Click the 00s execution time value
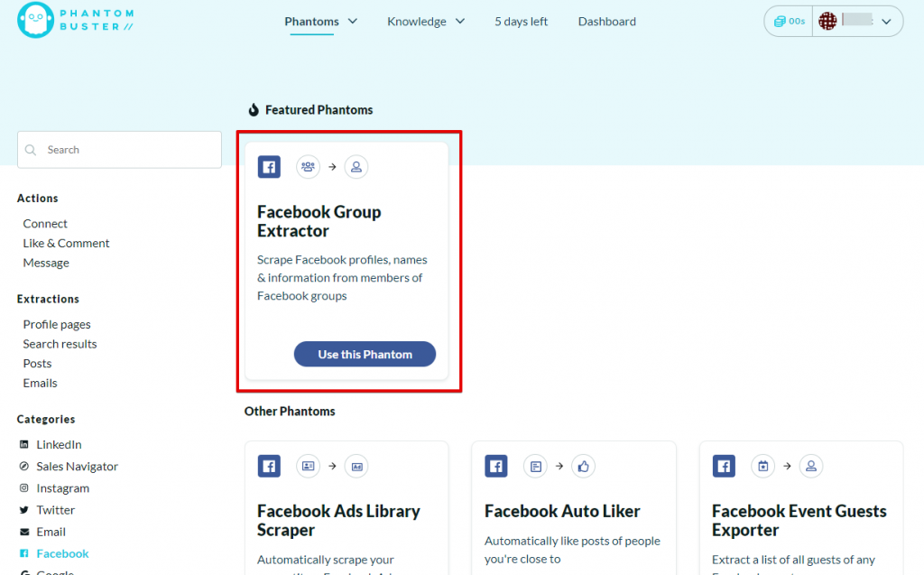 click(x=797, y=22)
